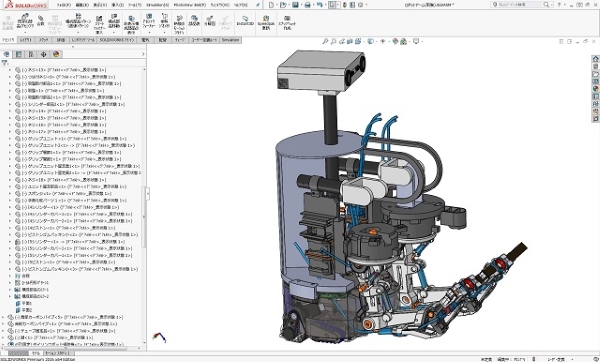Open the 挿入(I) menu

(117, 5)
